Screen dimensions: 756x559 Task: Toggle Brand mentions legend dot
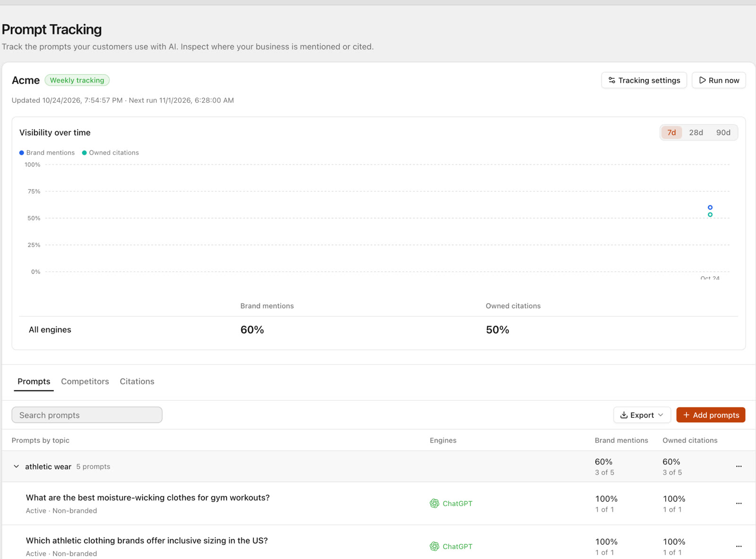point(21,153)
